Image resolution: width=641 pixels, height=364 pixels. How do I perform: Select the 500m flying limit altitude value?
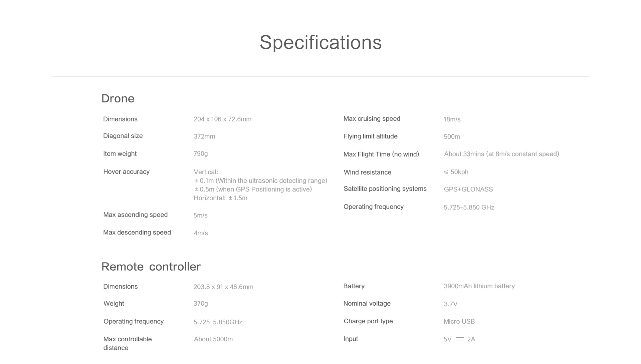tap(452, 136)
